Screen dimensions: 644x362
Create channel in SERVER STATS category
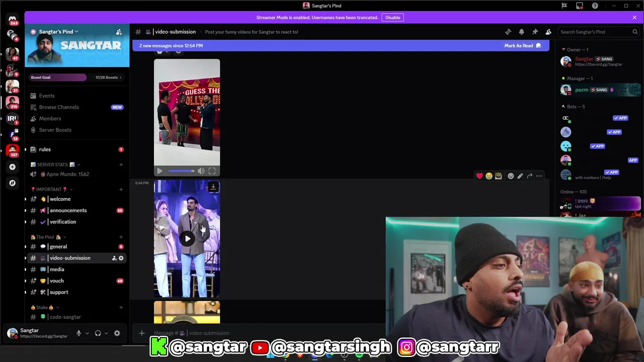(121, 164)
